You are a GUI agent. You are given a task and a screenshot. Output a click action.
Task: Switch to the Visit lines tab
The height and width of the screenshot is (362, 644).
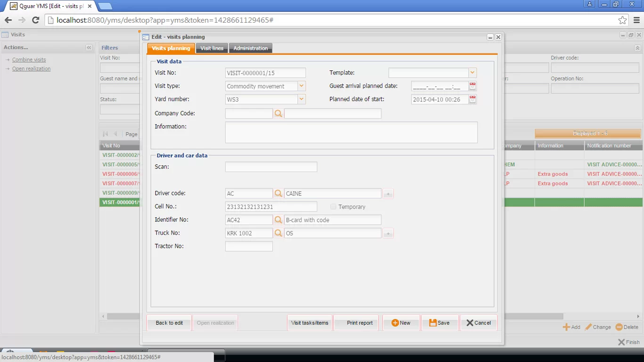[212, 48]
